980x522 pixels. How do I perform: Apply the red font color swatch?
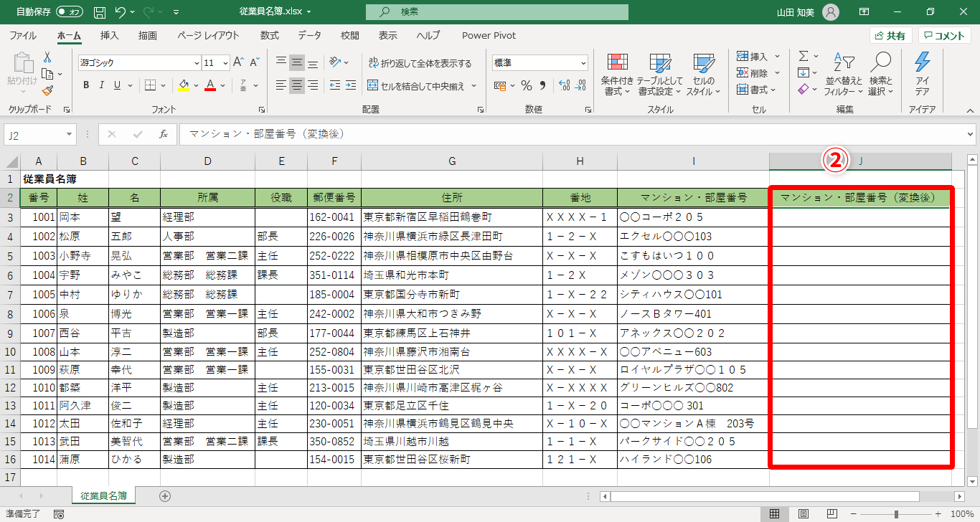coord(210,85)
